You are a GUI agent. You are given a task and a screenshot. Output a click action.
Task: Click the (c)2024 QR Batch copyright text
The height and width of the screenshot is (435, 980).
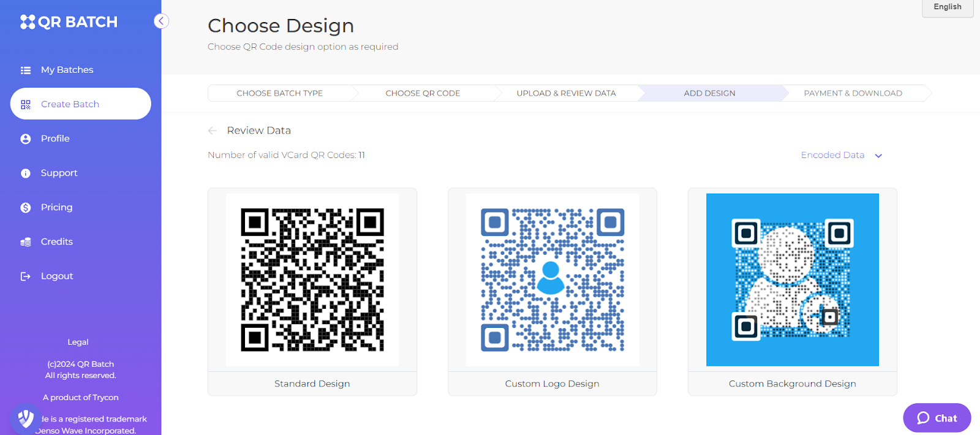point(81,364)
